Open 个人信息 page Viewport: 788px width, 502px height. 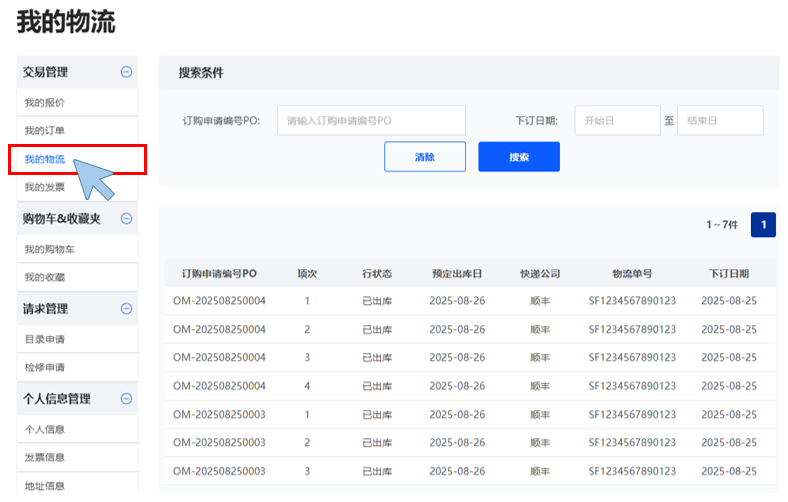[x=45, y=430]
